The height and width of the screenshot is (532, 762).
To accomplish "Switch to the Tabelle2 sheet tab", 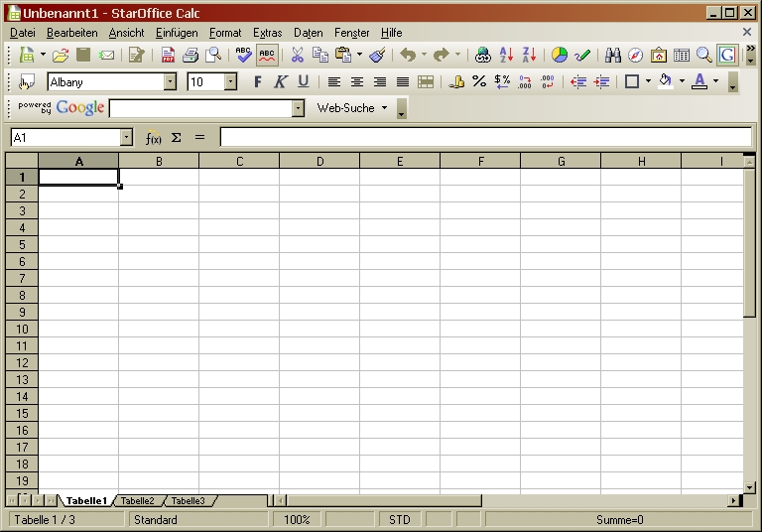I will [138, 501].
